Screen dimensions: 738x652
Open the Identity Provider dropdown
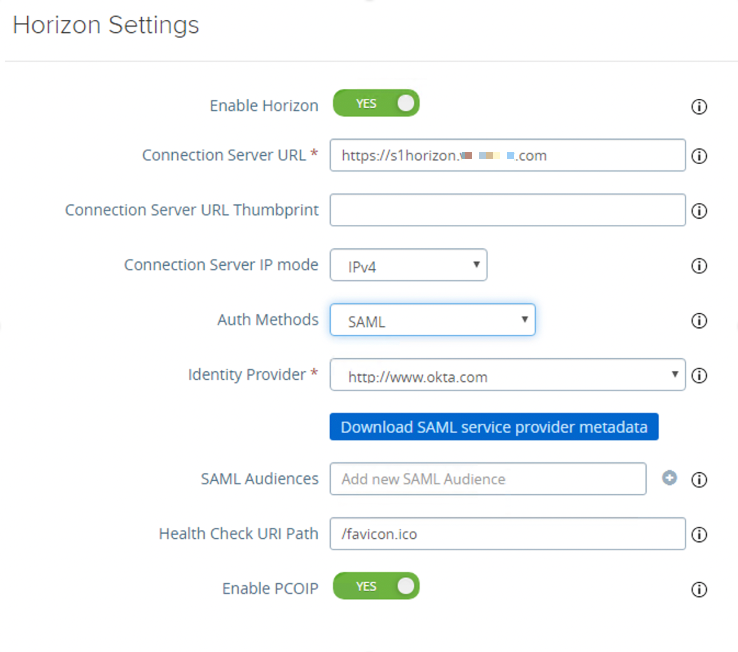[507, 376]
